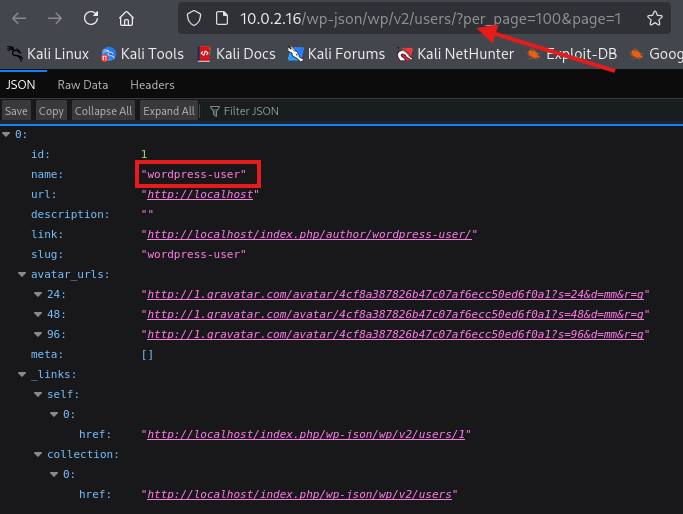Open the Exploit-DB bookmark
The width and height of the screenshot is (683, 514).
click(571, 54)
